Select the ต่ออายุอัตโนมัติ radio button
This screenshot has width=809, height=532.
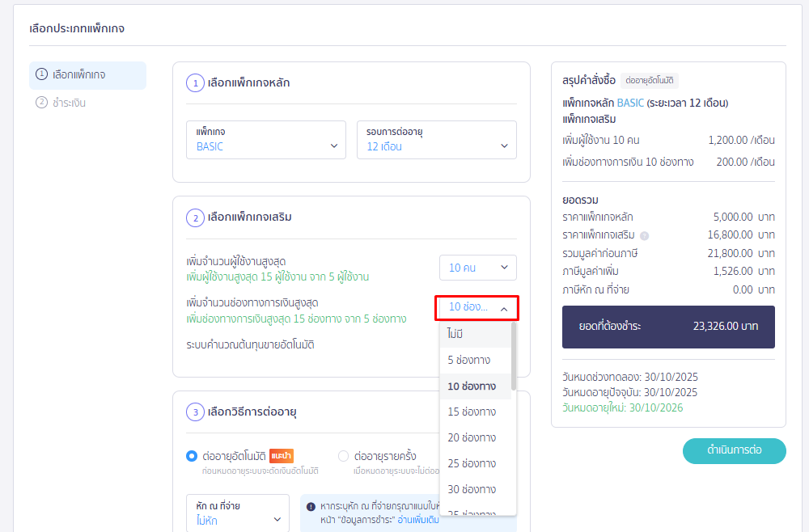[192, 456]
